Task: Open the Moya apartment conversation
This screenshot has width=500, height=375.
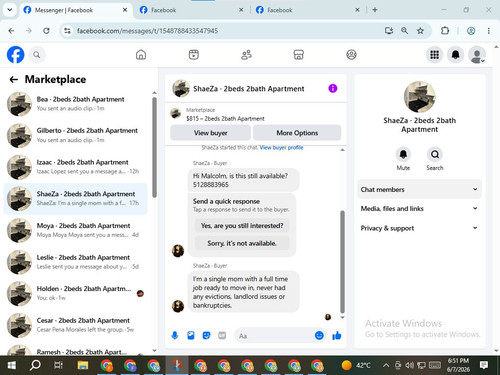Action: coord(75,230)
